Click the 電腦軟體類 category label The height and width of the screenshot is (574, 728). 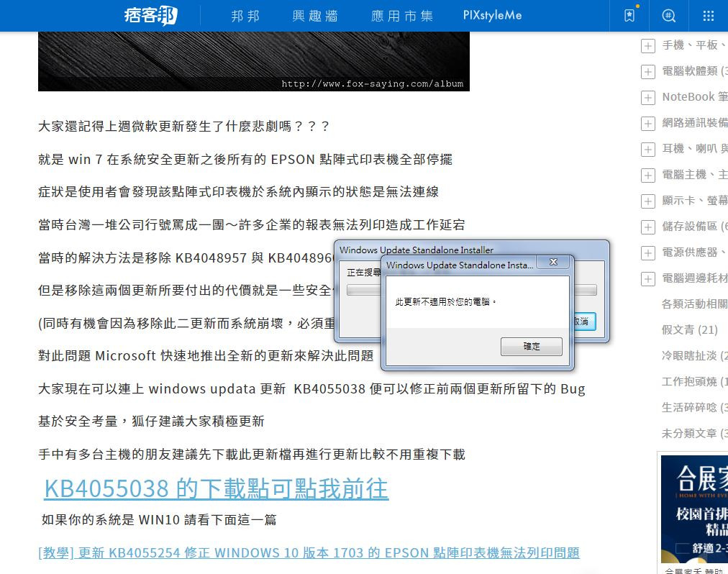(695, 71)
